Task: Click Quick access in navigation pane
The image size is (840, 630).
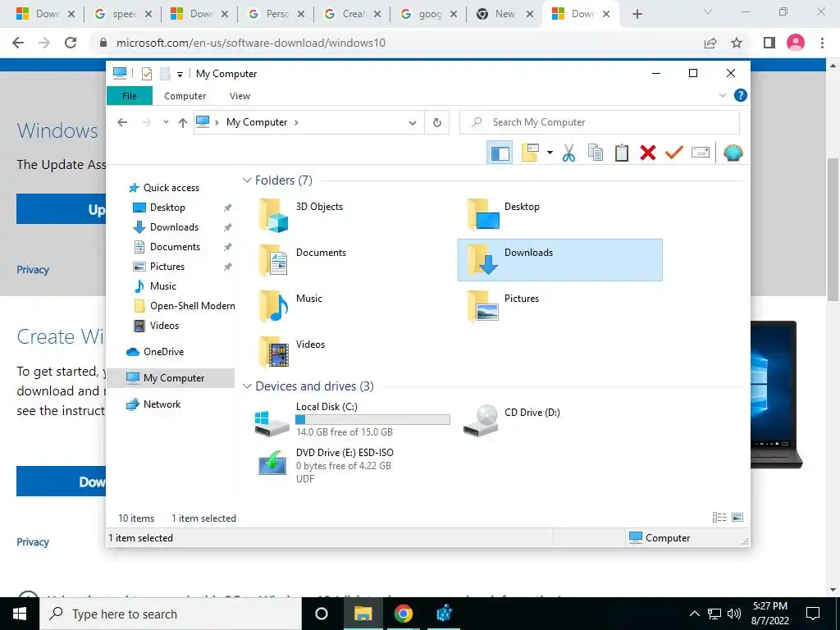Action: pos(171,188)
